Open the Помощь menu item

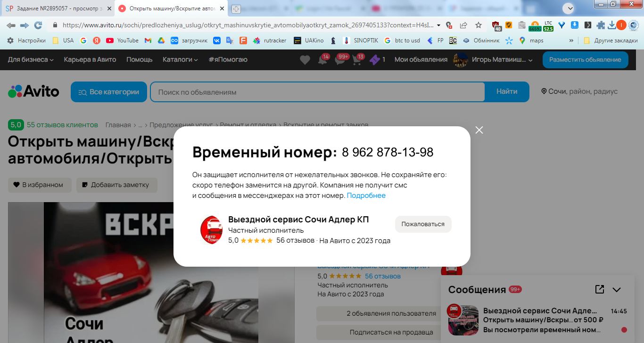coord(140,59)
